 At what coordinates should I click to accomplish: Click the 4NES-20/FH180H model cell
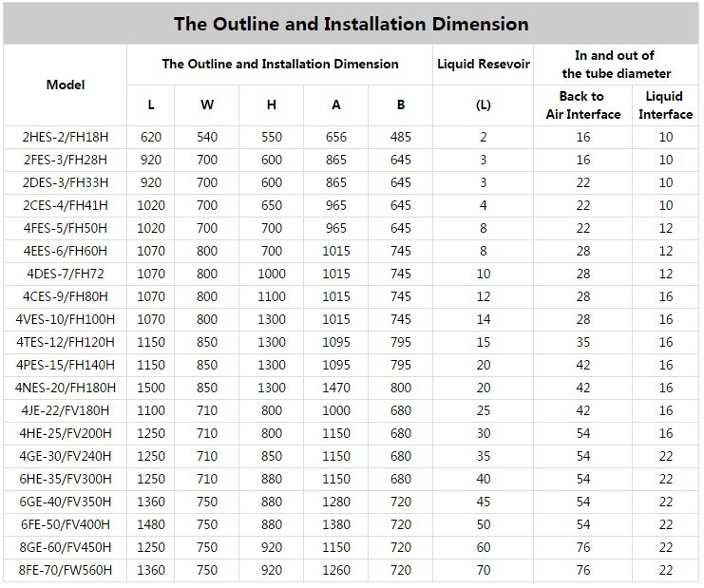pos(65,388)
